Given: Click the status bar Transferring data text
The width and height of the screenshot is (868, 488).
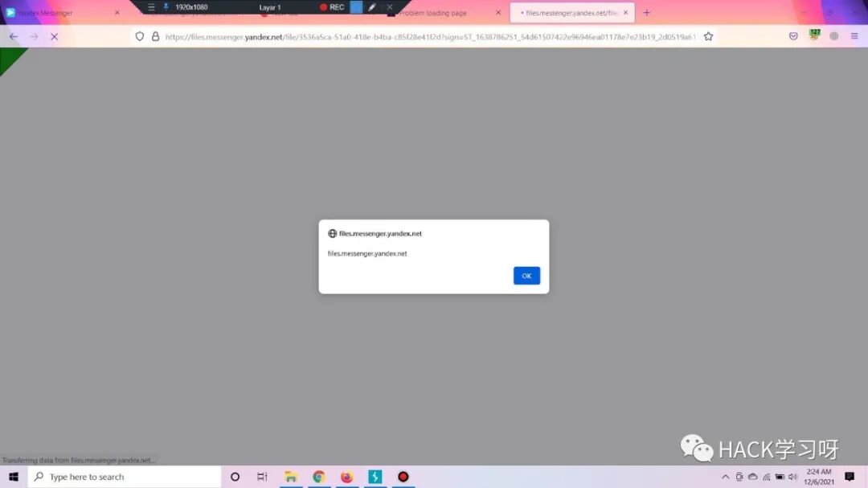Looking at the screenshot, I should tap(79, 460).
